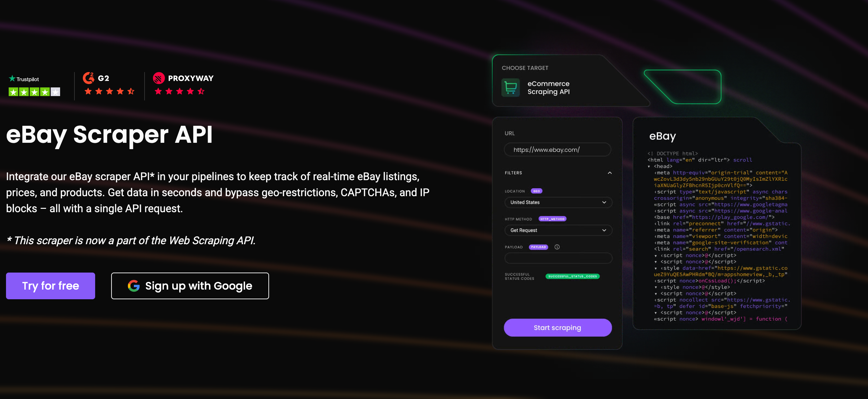Image resolution: width=868 pixels, height=399 pixels.
Task: Click the purple GEO tag badge
Action: coord(536,191)
